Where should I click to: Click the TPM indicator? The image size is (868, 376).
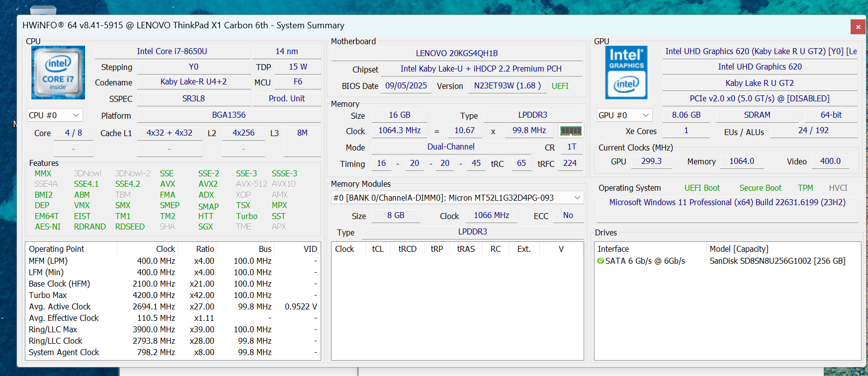805,188
